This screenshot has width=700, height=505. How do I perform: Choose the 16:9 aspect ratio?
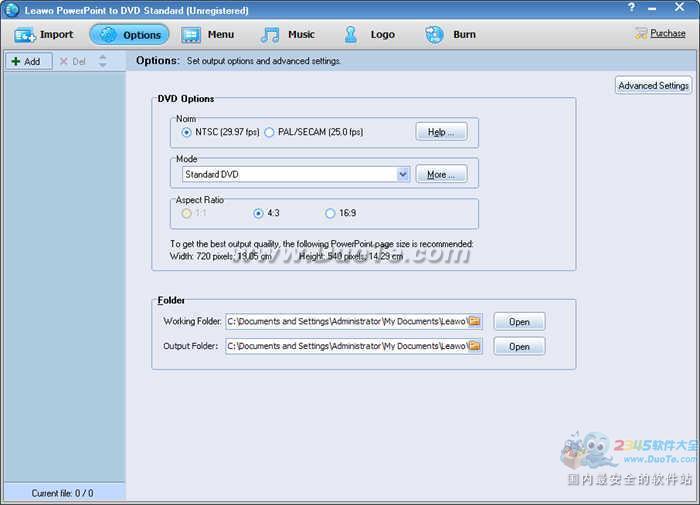[x=341, y=213]
